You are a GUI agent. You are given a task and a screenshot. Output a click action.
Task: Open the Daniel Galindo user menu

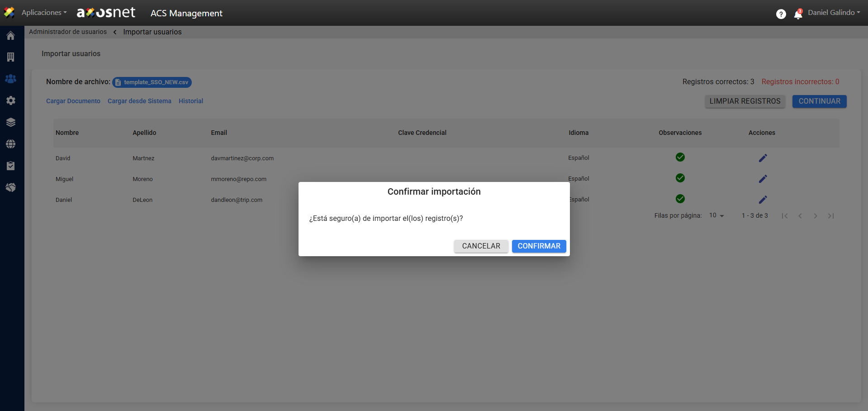coord(834,13)
